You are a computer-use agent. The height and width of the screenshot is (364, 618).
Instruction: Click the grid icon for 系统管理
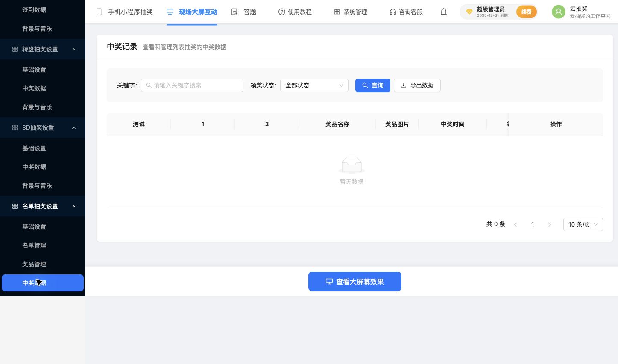click(x=337, y=12)
